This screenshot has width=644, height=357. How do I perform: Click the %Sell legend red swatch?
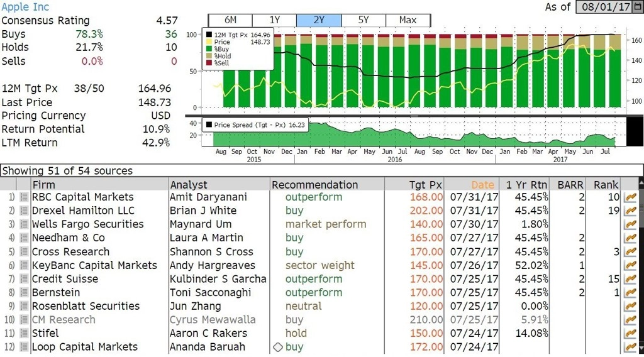[x=209, y=63]
